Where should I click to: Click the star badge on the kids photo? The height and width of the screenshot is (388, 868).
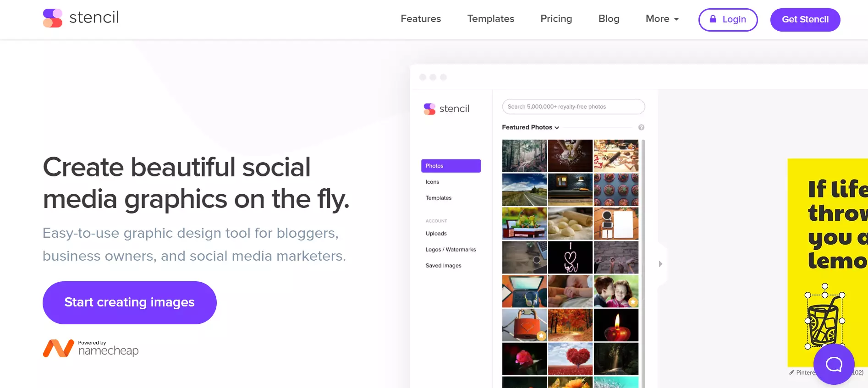point(633,302)
